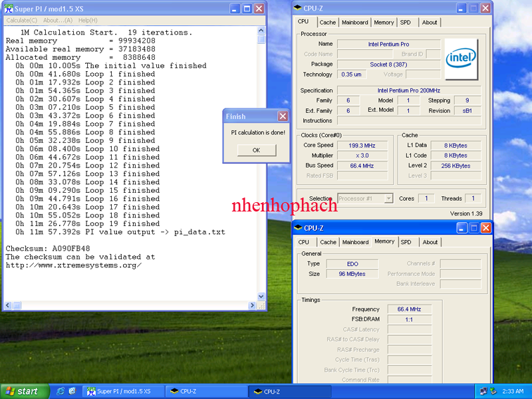The width and height of the screenshot is (532, 399).
Task: Open Internet Explorer quick launch icon
Action: coord(61,391)
